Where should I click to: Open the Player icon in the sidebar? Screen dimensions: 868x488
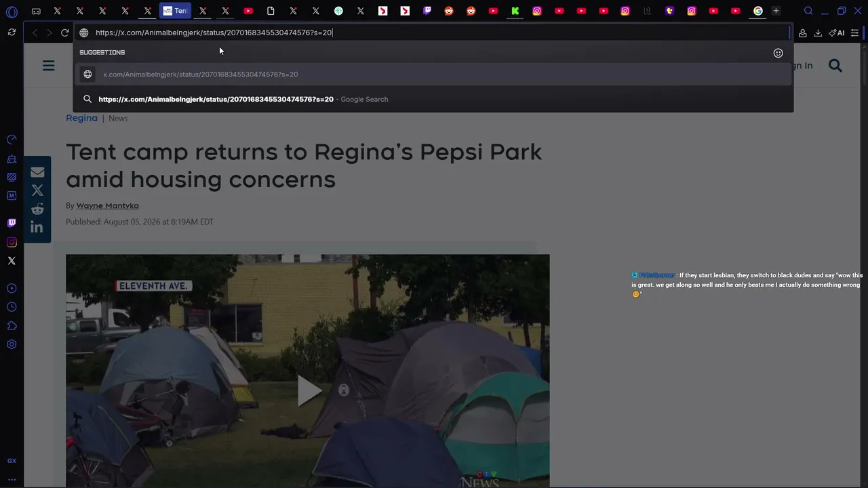12,288
